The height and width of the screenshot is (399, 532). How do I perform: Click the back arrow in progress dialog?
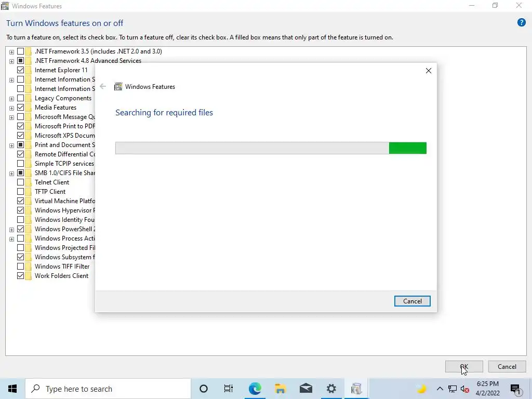click(x=103, y=87)
